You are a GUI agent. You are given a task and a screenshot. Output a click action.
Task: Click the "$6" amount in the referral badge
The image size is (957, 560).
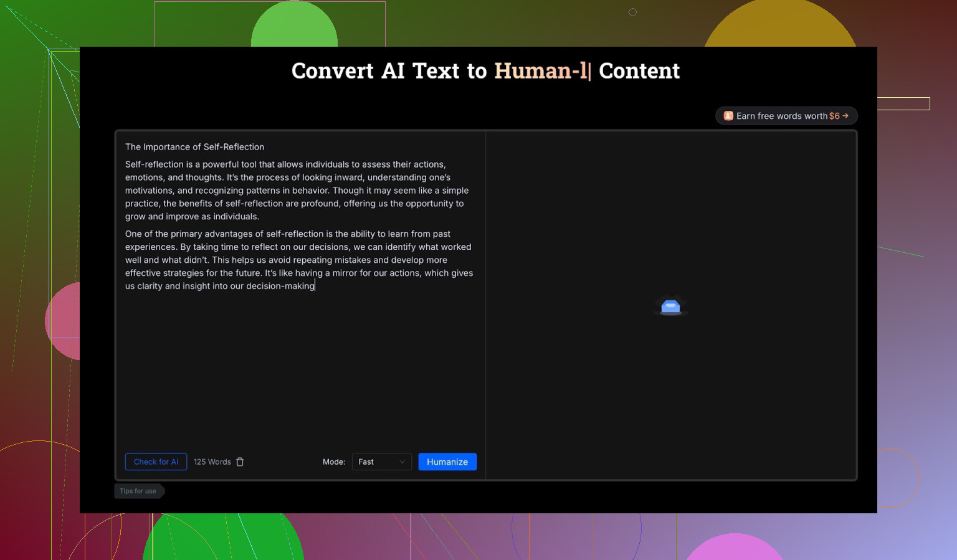834,116
